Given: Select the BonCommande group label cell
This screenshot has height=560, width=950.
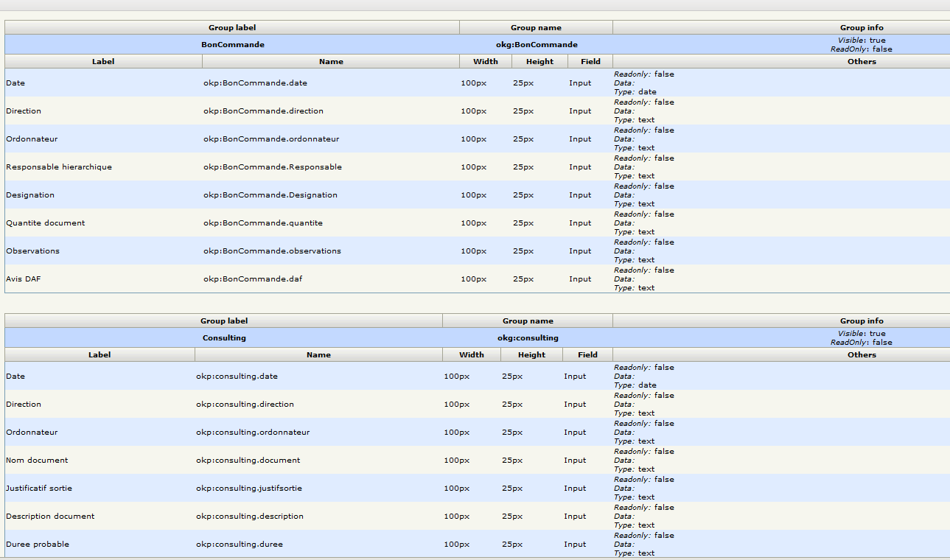Looking at the screenshot, I should pyautogui.click(x=233, y=45).
